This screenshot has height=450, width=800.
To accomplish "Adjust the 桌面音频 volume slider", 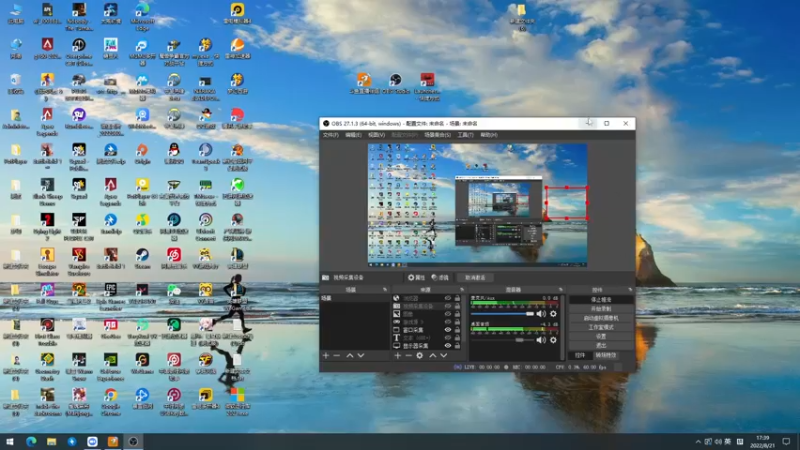I will coord(503,340).
